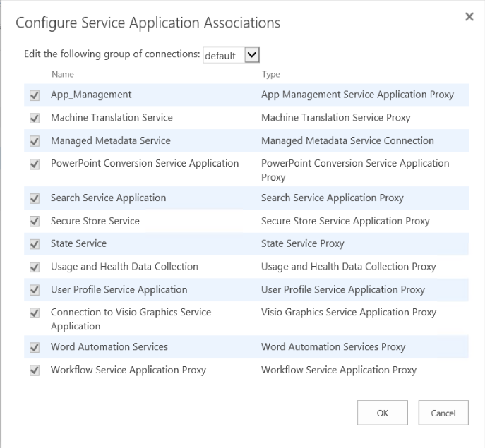The height and width of the screenshot is (448, 485).
Task: Click the Type column header
Action: (270, 74)
